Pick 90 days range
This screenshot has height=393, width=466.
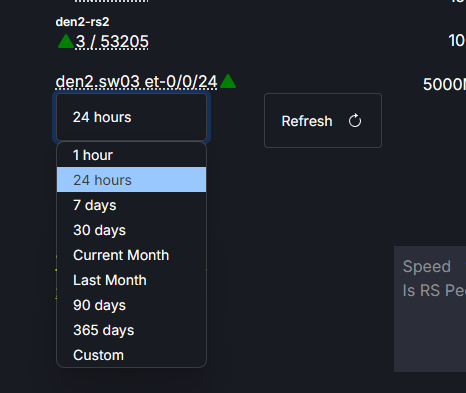pyautogui.click(x=131, y=305)
